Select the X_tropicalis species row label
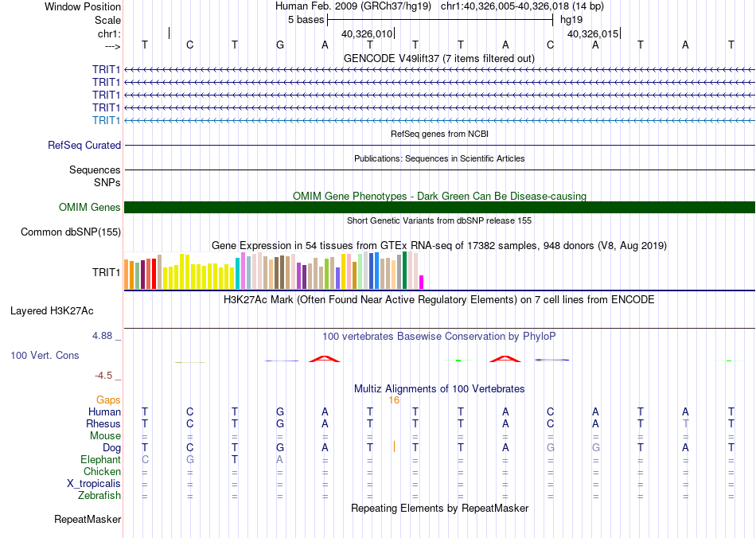Image resolution: width=756 pixels, height=538 pixels. coord(94,484)
